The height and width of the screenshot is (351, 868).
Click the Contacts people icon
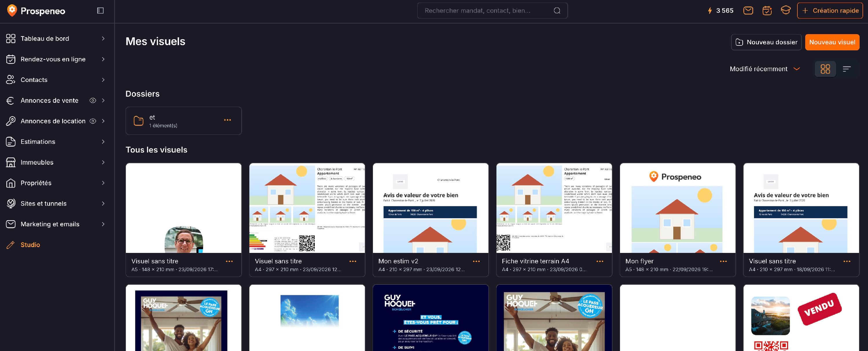[11, 80]
